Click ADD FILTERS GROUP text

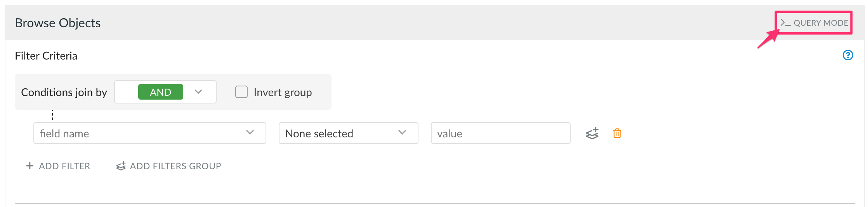click(x=175, y=166)
